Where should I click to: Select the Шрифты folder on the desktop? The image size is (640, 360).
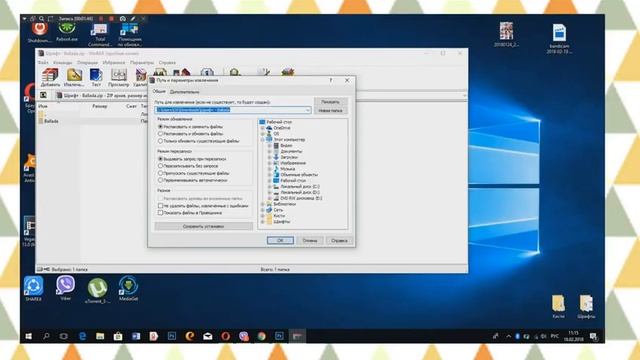[x=586, y=307]
